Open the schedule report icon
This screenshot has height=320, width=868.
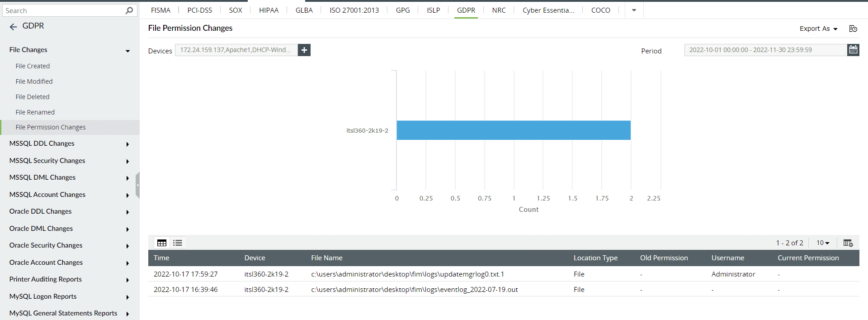click(853, 29)
